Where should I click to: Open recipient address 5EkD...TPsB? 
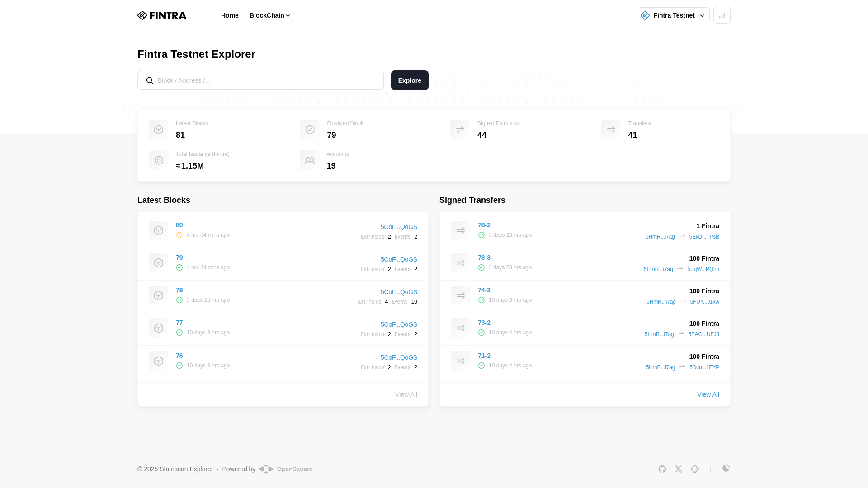[704, 237]
